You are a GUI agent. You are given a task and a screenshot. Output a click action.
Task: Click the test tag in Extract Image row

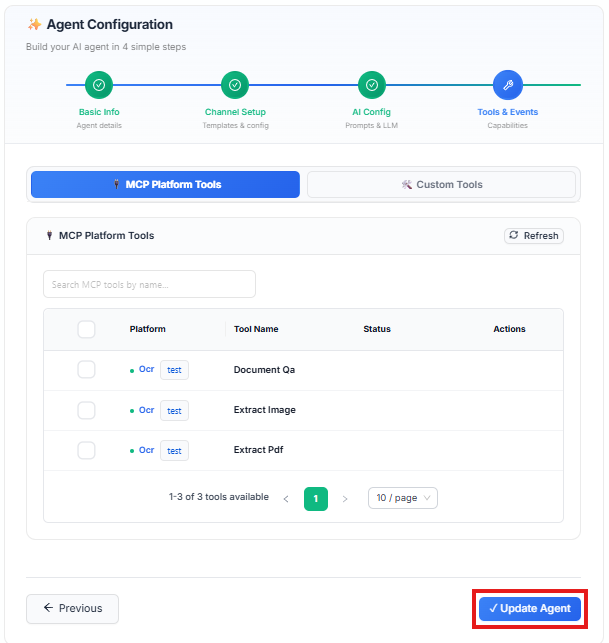coord(174,410)
